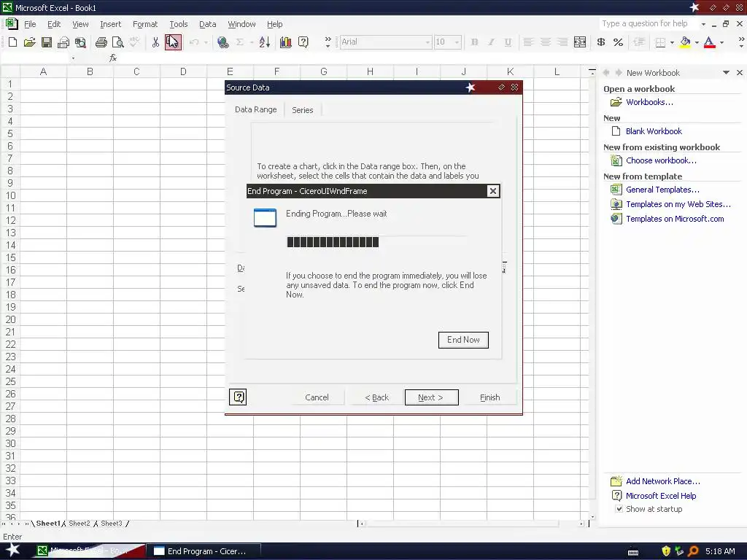Apply Percent style with percent icon
The width and height of the screenshot is (747, 560).
[x=619, y=42]
